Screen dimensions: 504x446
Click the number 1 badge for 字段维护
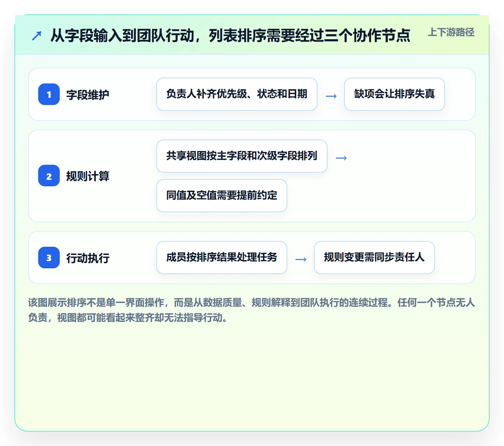(x=49, y=94)
